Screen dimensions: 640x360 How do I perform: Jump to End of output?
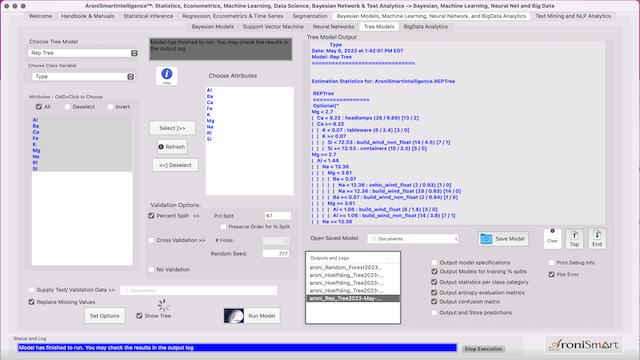tap(597, 238)
